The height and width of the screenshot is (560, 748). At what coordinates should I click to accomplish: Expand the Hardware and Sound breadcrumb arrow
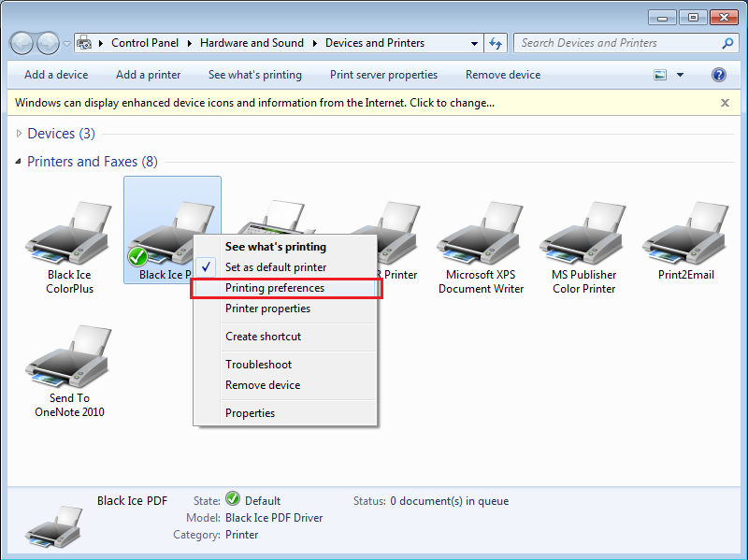[x=315, y=43]
